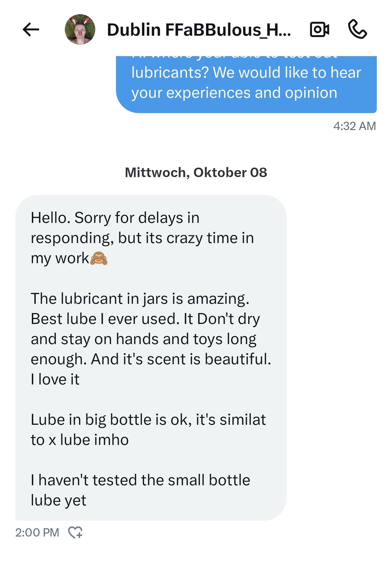Tap the Mittwoch, Oktober 08 date header
The width and height of the screenshot is (392, 561).
point(196,172)
